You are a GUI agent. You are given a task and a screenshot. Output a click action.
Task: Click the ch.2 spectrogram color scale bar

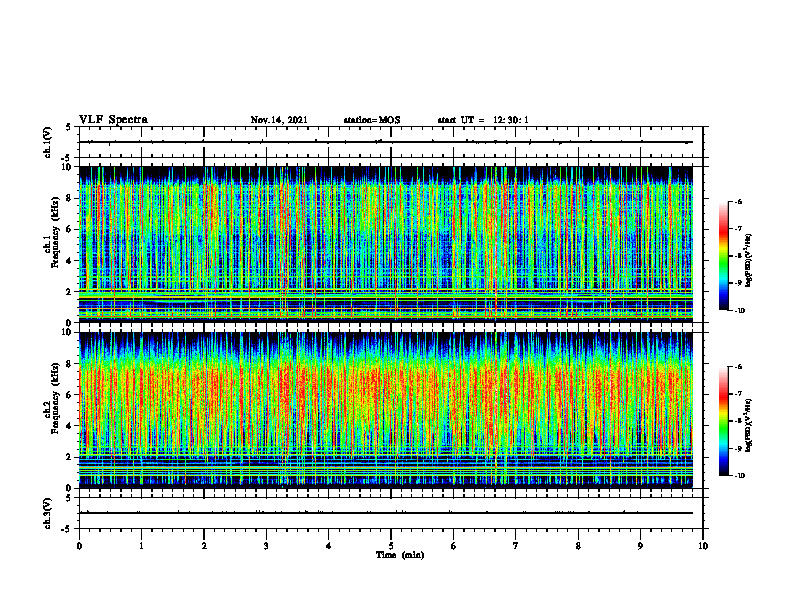tap(723, 421)
